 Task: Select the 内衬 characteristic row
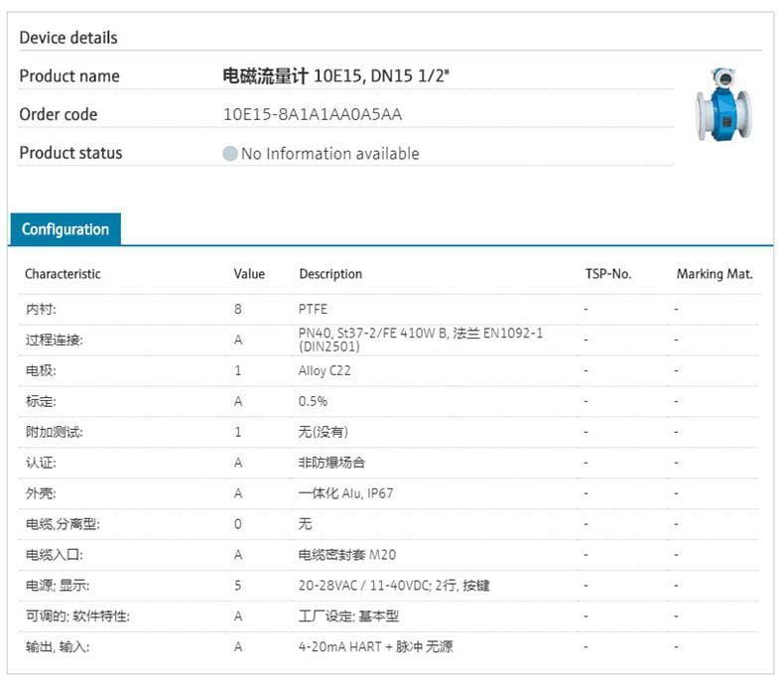click(41, 310)
